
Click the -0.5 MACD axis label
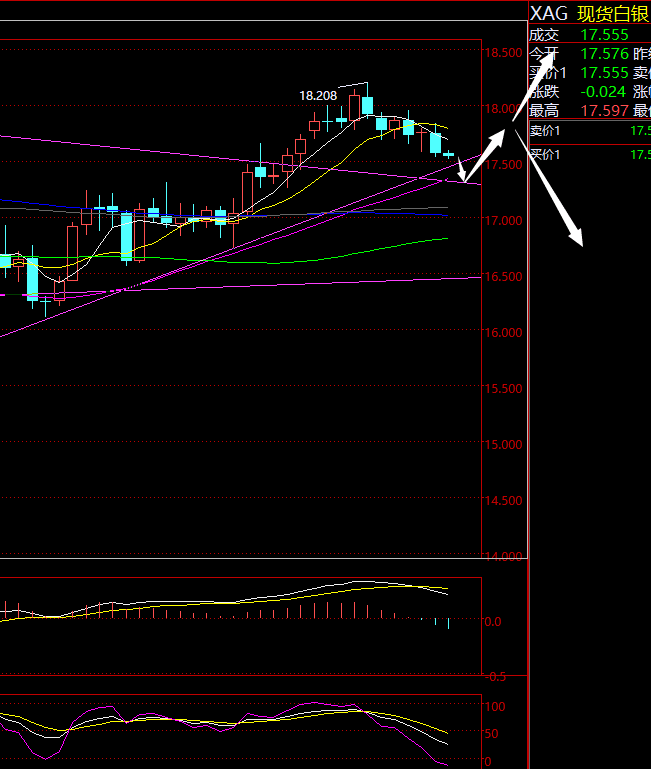coord(495,677)
